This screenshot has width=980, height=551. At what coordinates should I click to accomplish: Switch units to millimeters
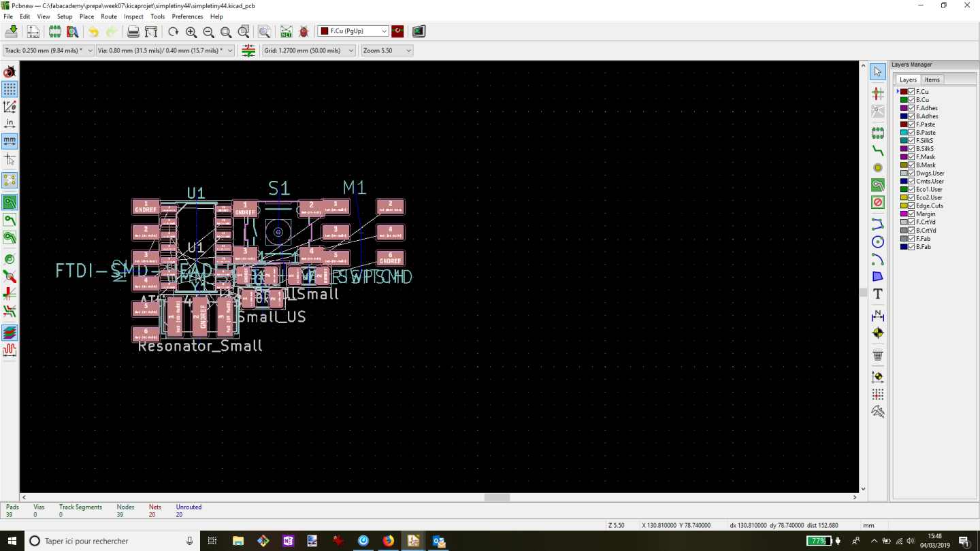pos(10,141)
